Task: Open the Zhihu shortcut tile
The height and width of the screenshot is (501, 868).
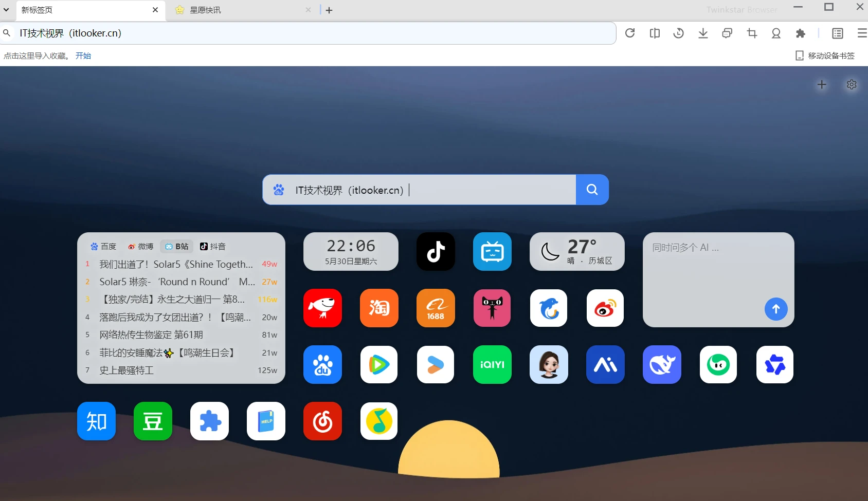Action: 96,421
